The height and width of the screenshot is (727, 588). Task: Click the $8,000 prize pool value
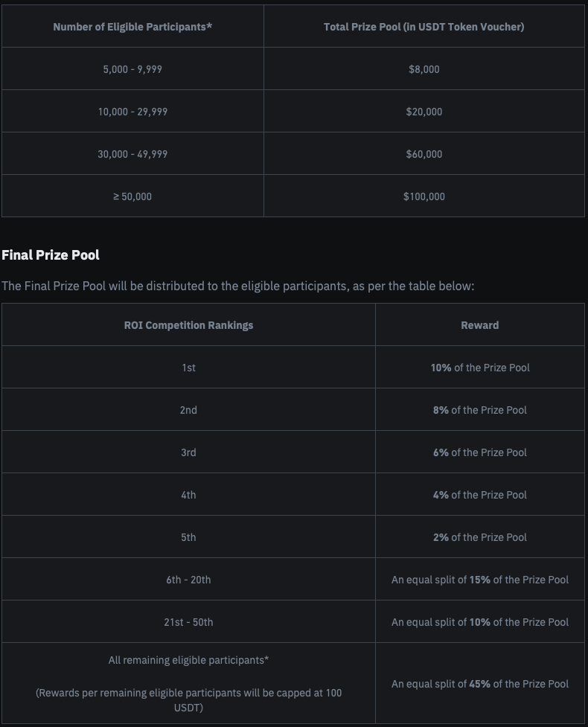[x=424, y=69]
